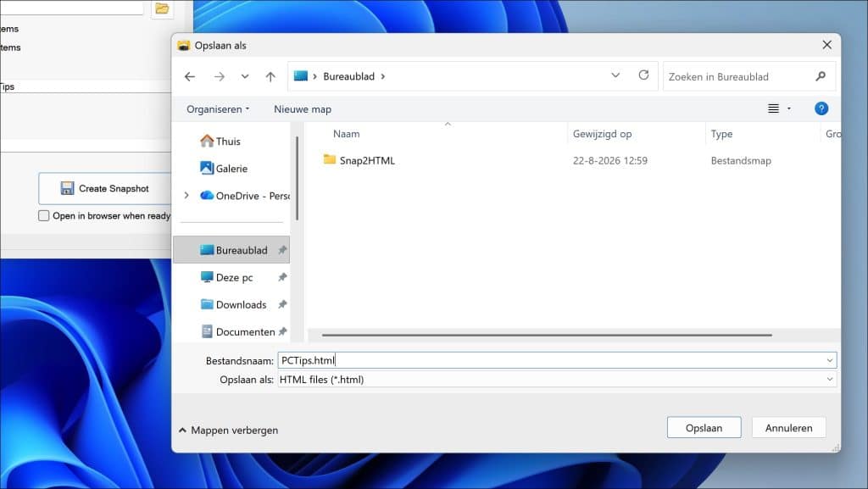Image resolution: width=868 pixels, height=489 pixels.
Task: Click the Annuleren button
Action: 788,428
